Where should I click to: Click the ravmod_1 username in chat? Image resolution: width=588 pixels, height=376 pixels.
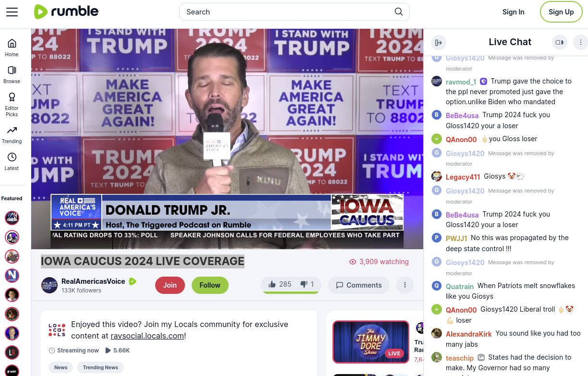461,82
